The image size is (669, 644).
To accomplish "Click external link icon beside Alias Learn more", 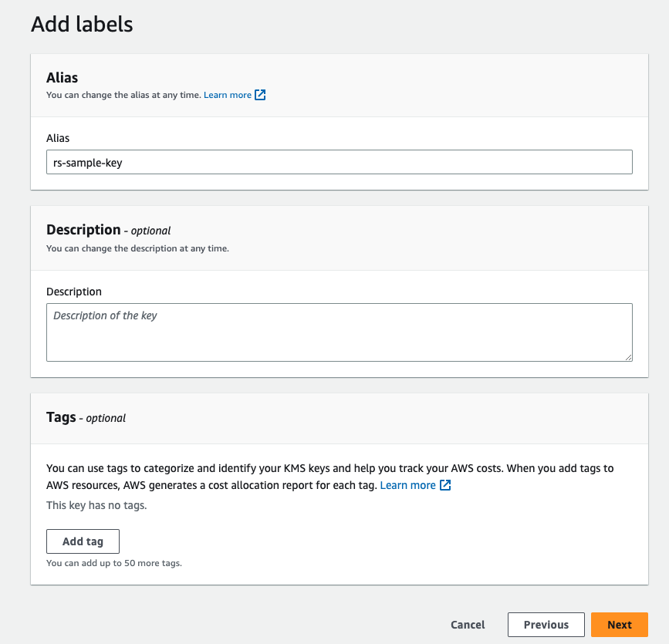I will pyautogui.click(x=260, y=95).
